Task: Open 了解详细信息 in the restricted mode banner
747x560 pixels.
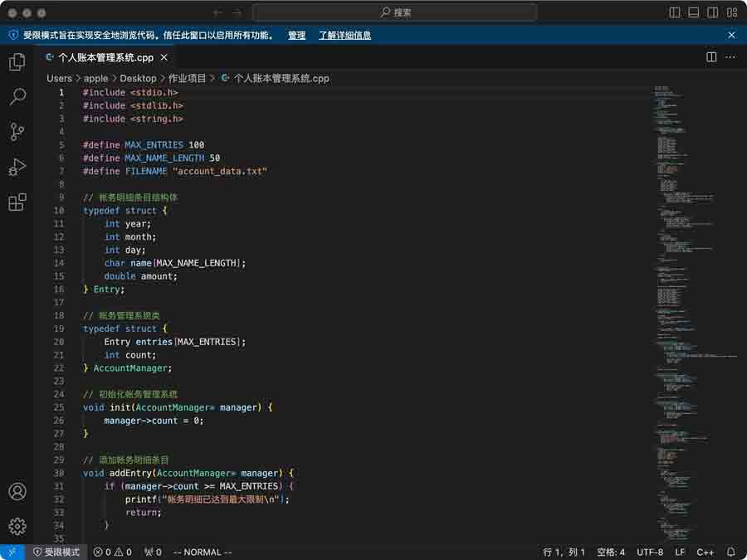Action: [x=346, y=35]
